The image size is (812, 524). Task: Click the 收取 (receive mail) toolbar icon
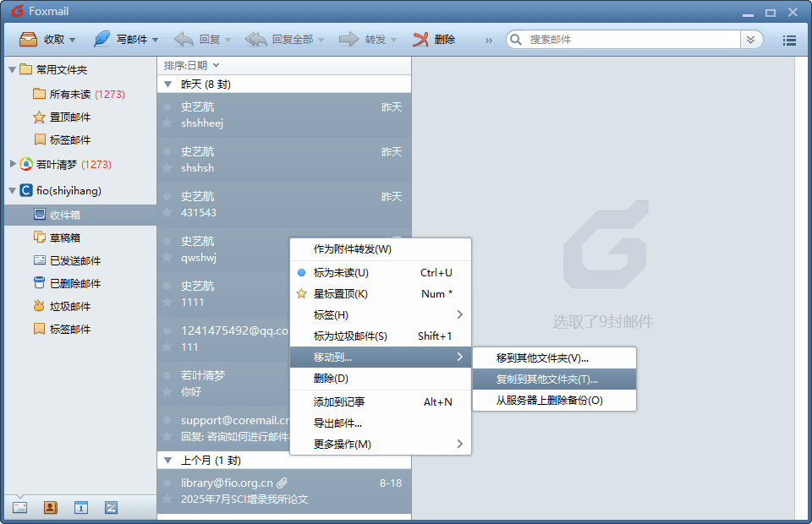(28, 40)
